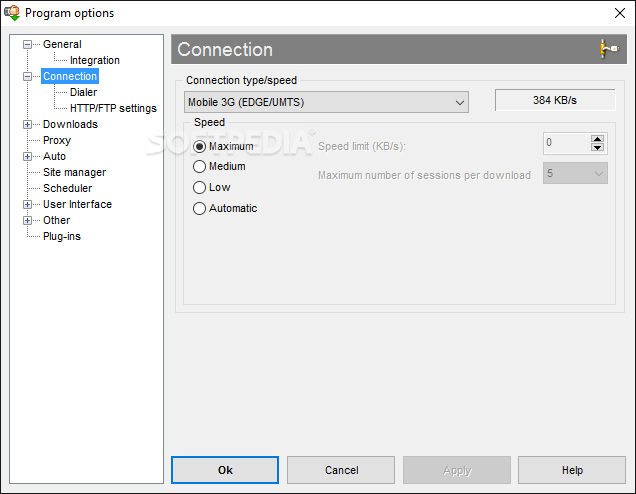Expand the Auto tree node

tap(28, 156)
